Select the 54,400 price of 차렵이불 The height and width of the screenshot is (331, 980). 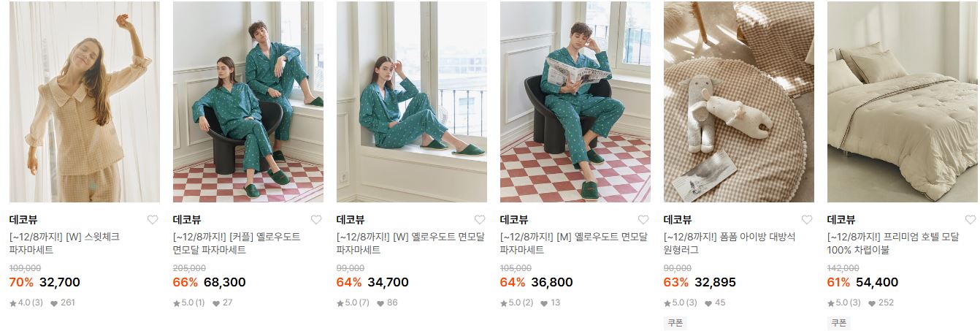pyautogui.click(x=877, y=282)
